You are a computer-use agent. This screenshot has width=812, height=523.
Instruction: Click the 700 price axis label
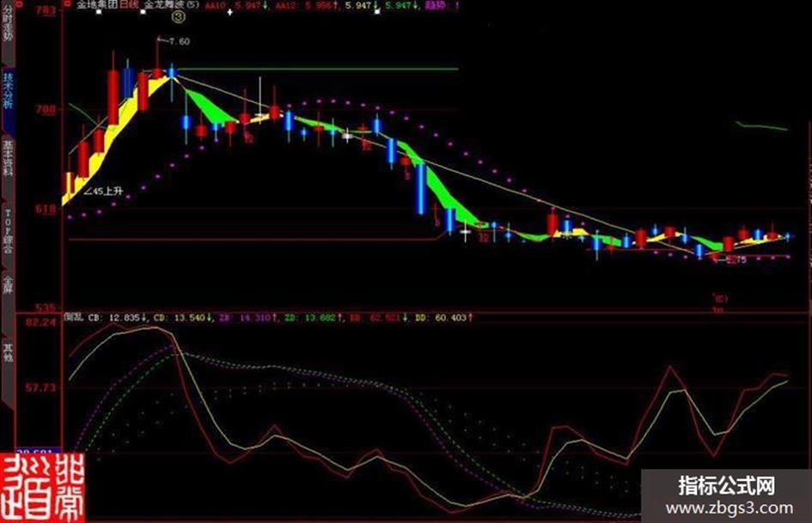pos(46,110)
